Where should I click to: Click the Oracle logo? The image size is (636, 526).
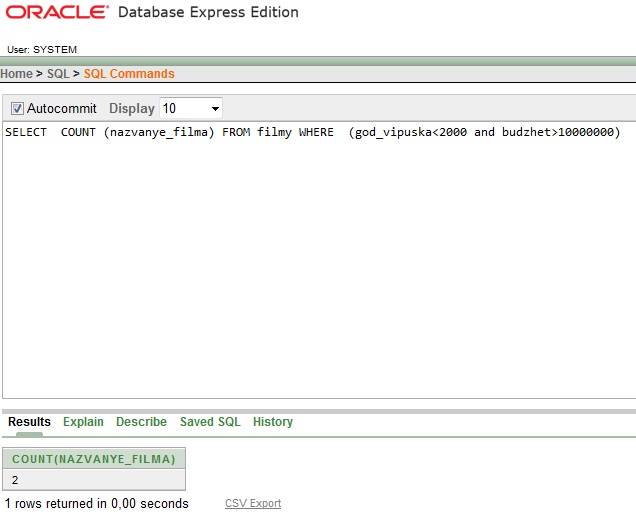pos(57,12)
